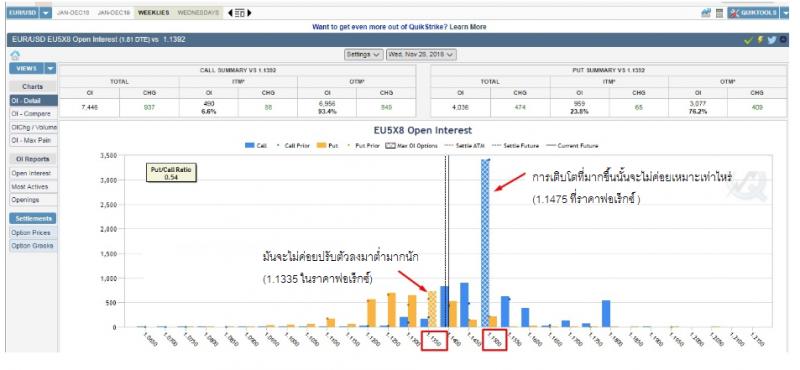800x370 pixels.
Task: Expand the EUR/USD product dropdown arrow
Action: 46,13
